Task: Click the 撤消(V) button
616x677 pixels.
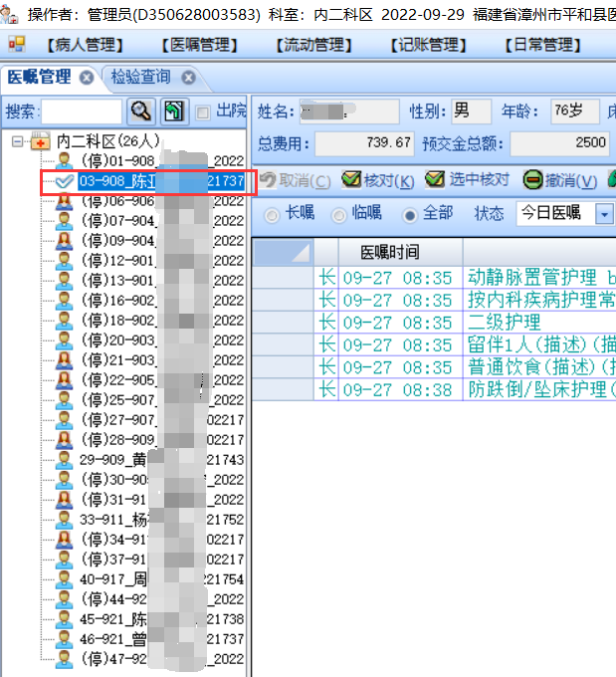Action: (x=560, y=180)
